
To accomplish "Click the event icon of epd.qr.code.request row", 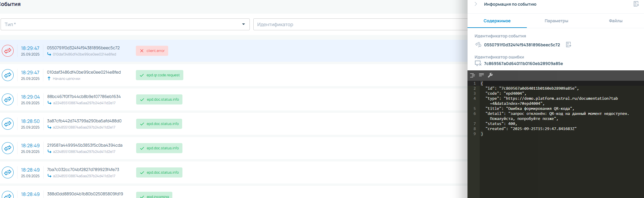I will coord(8,75).
